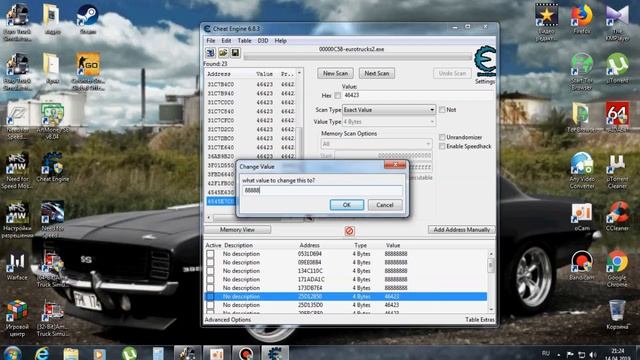640x360 pixels.
Task: Toggle the Not checkbox
Action: pyautogui.click(x=442, y=110)
